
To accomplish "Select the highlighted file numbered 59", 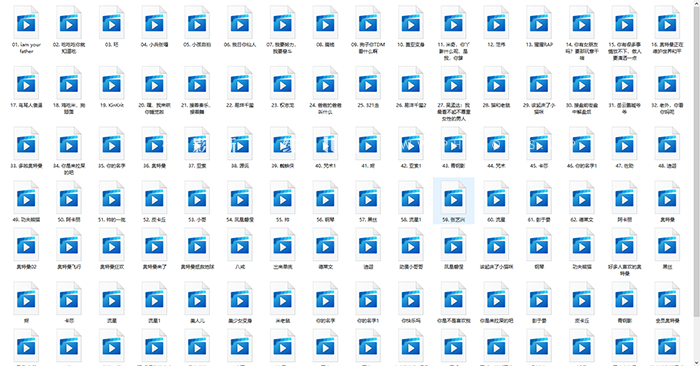I will coord(454,200).
